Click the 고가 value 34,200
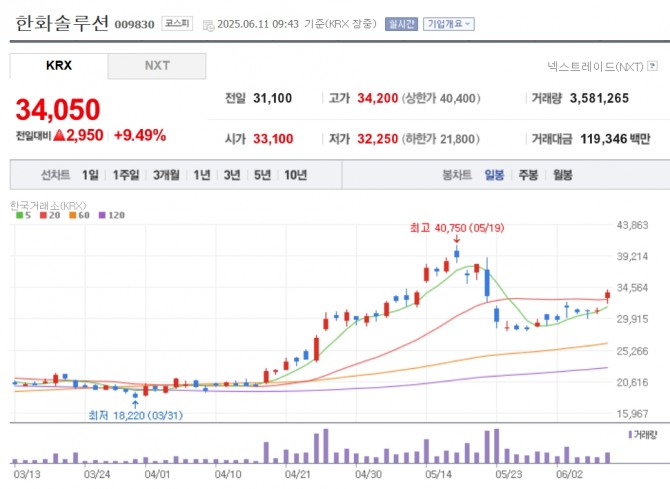The image size is (670, 489). tap(377, 98)
